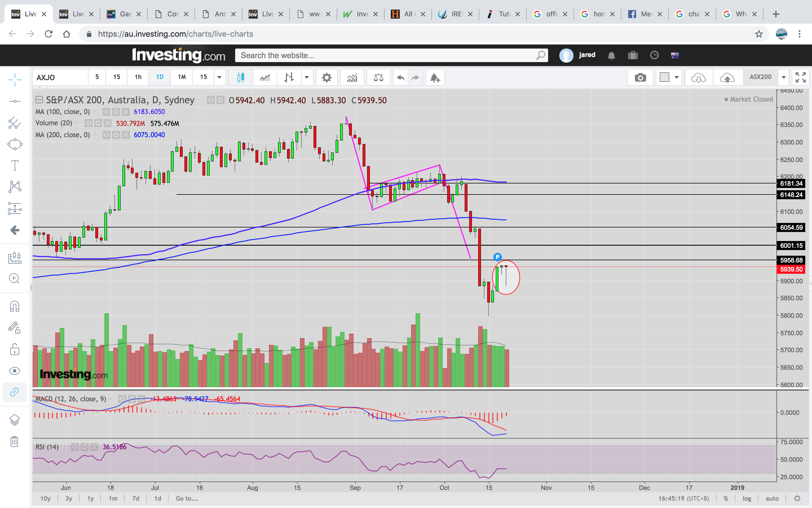Expand the Volume indicator options arrow
The width and height of the screenshot is (812, 508).
click(77, 123)
